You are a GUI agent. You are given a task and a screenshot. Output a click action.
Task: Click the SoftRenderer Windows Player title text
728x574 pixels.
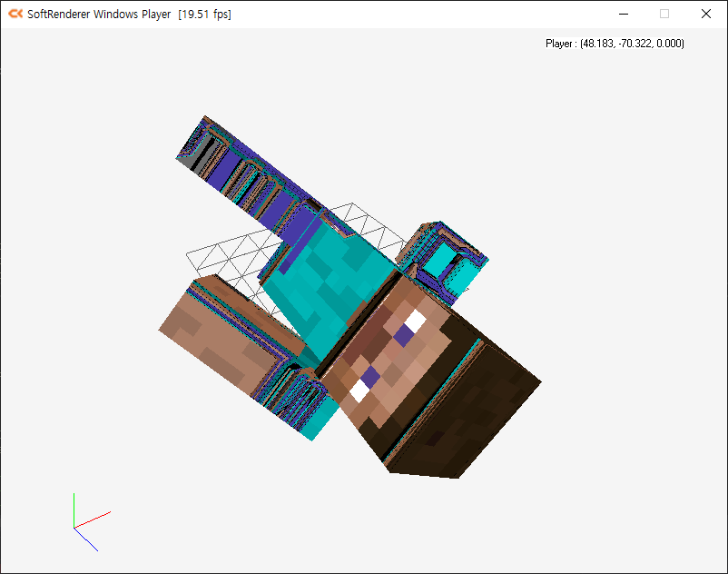[100, 15]
